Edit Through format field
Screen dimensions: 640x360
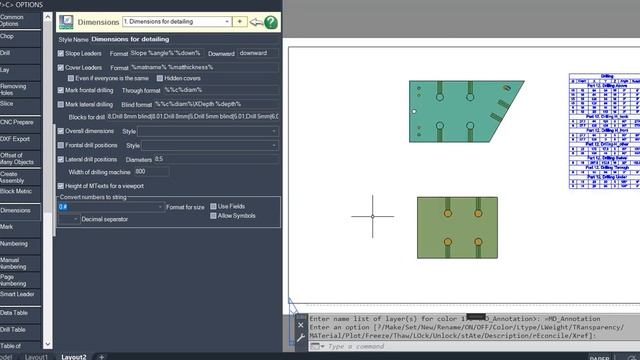pos(221,90)
